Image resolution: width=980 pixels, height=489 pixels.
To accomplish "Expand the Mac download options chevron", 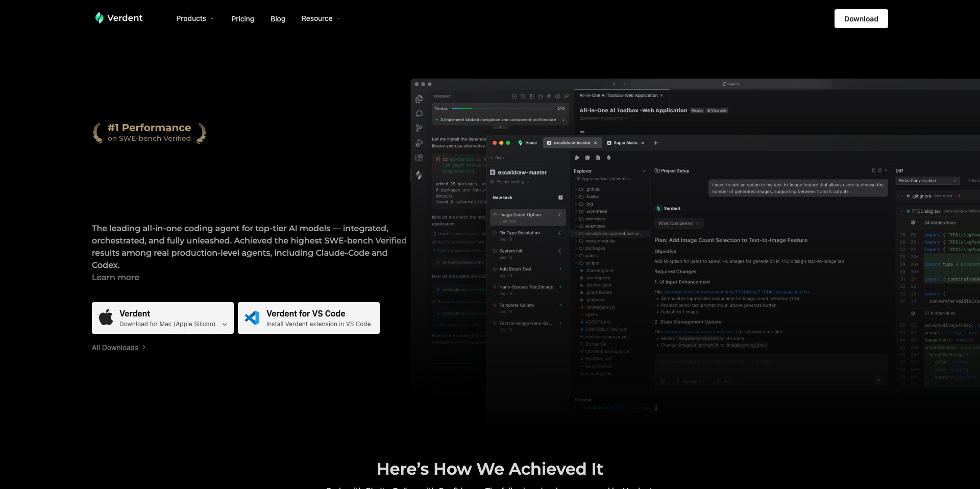I will point(225,324).
